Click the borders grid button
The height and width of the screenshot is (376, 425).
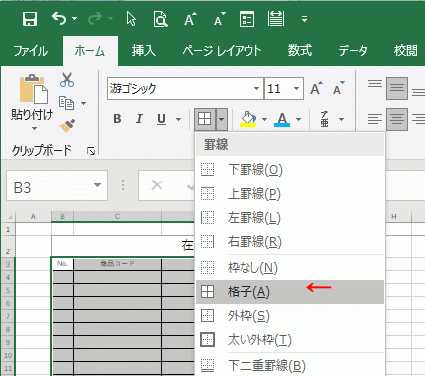205,119
